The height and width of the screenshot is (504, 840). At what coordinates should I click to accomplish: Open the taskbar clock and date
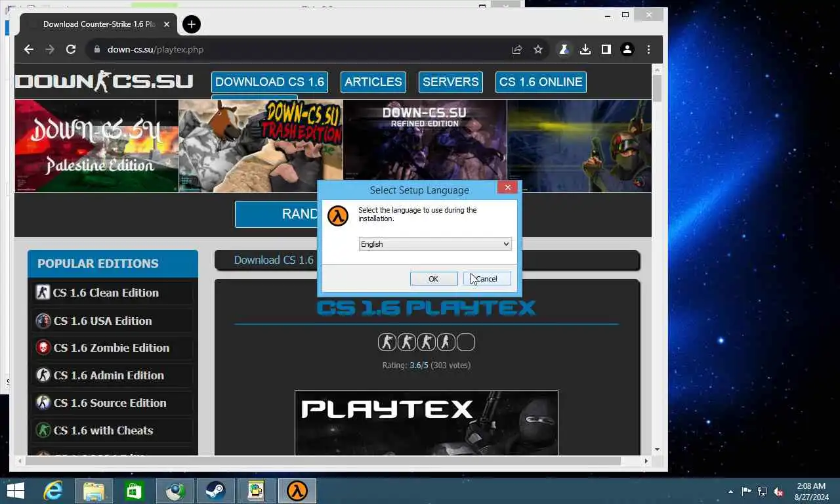(811, 492)
